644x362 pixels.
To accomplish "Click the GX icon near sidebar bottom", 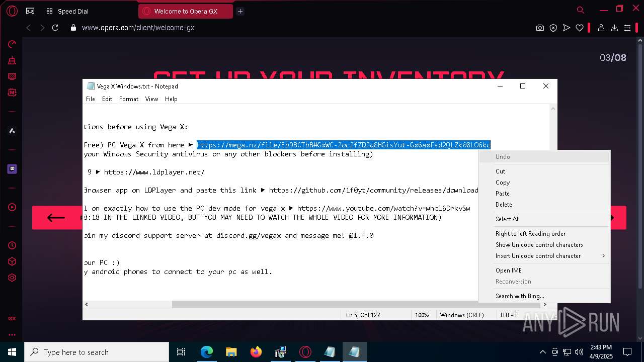I will (12, 318).
